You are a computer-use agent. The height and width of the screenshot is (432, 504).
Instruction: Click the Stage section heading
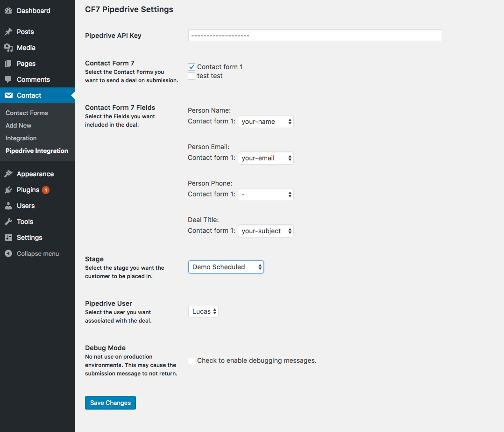94,259
